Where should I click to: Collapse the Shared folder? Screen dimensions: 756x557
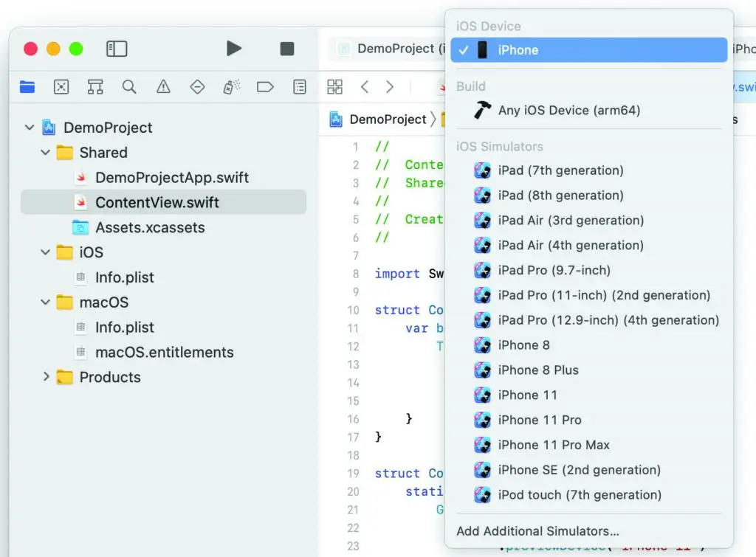46,153
